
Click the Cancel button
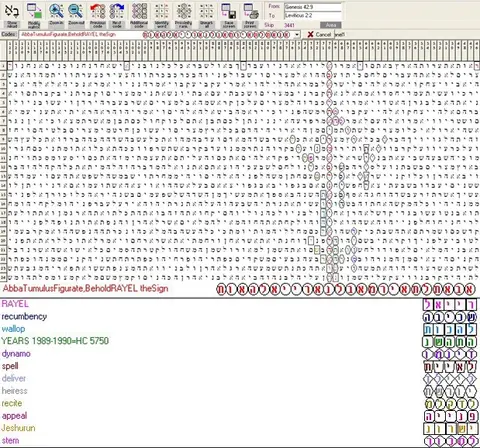point(319,34)
